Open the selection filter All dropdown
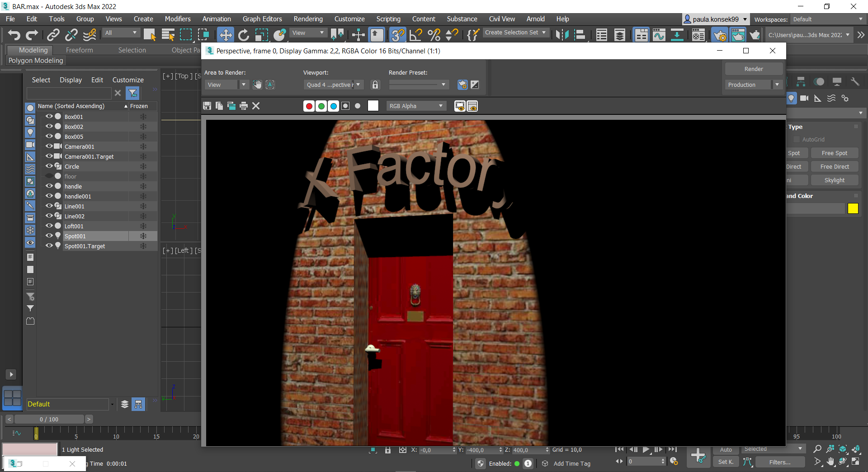868x472 pixels. 121,33
